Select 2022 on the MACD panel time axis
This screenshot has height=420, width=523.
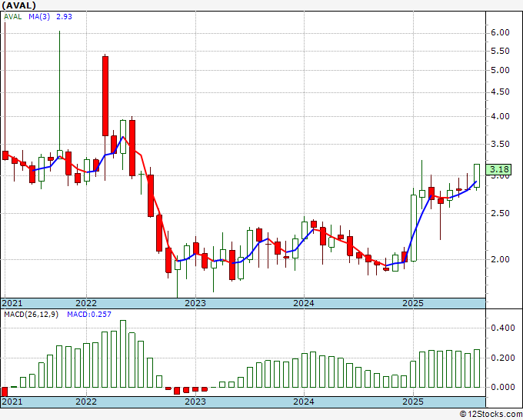(x=86, y=402)
